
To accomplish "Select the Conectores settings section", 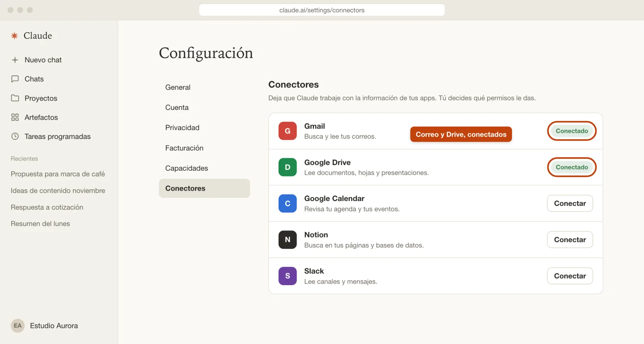I will pos(204,188).
